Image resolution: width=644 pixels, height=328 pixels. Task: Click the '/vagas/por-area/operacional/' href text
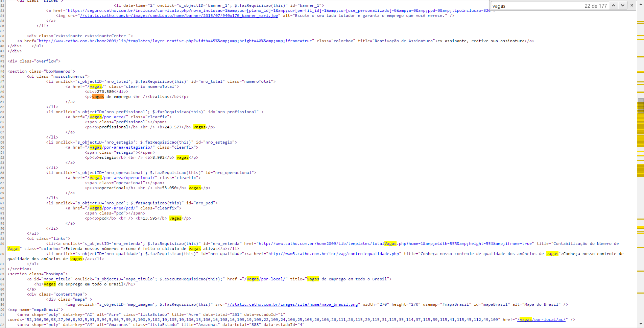pyautogui.click(x=121, y=178)
